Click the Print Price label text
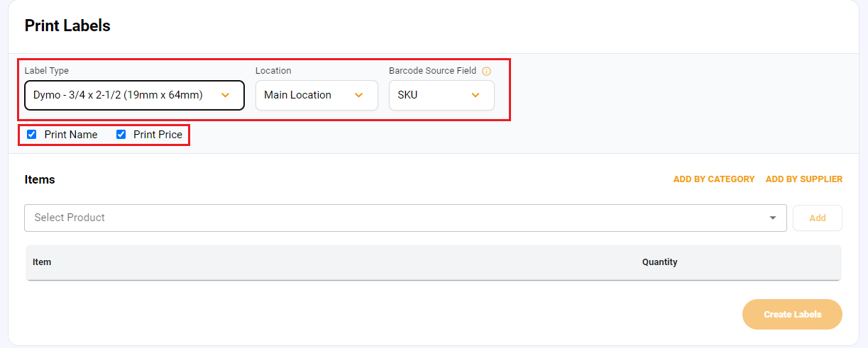The image size is (868, 348). [158, 135]
